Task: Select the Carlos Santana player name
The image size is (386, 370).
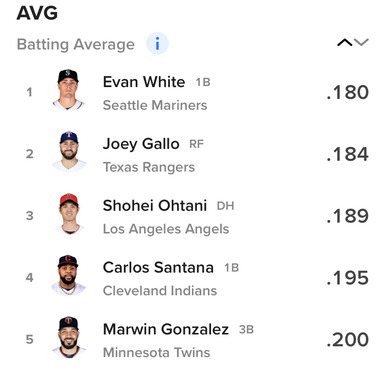Action: 158,268
